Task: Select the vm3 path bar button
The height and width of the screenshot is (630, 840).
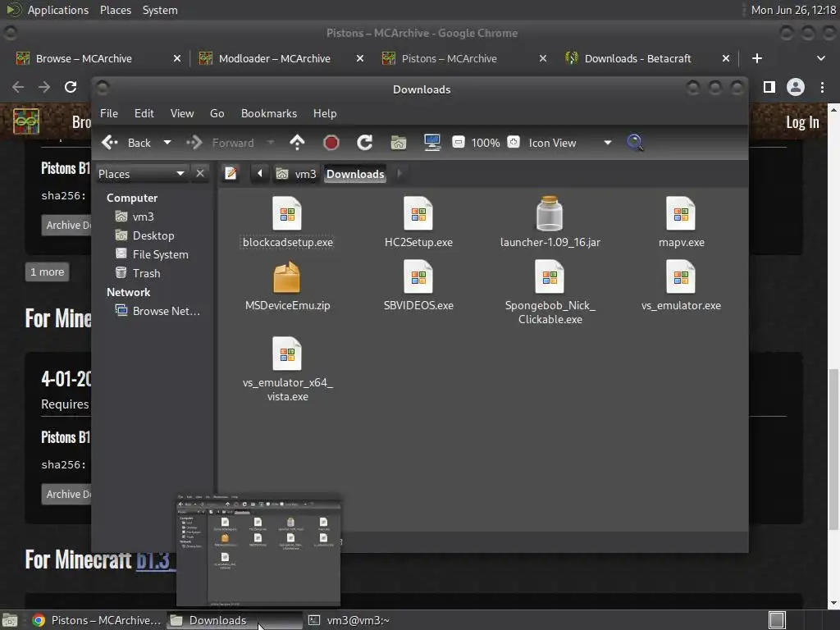Action: (296, 174)
